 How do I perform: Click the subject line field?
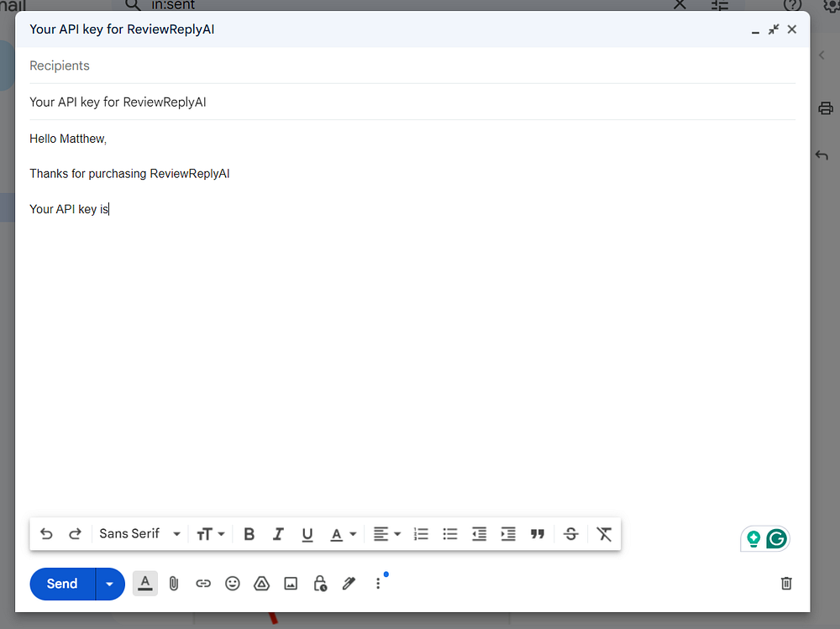[412, 102]
